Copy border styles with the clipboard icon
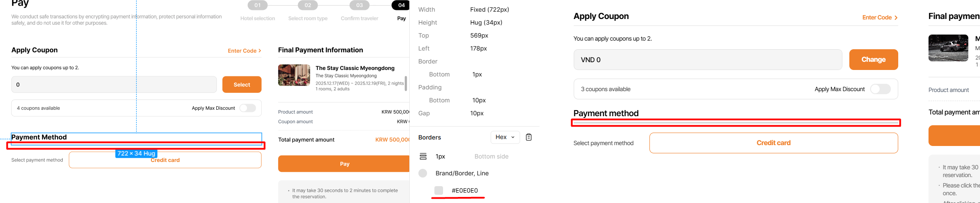 528,137
